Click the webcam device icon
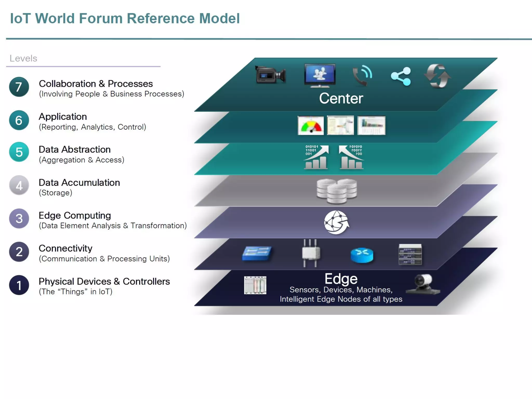Screen dimensions: 532x399 pos(423,284)
